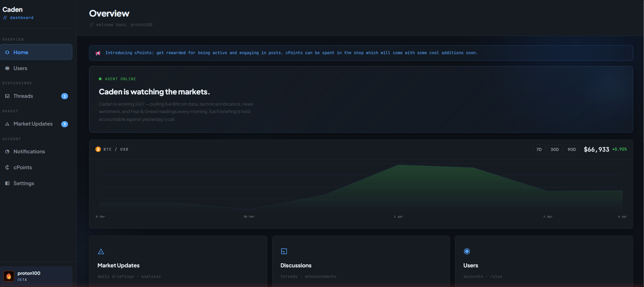Click the Notifications icon in sidebar
The image size is (644, 287).
(x=7, y=152)
